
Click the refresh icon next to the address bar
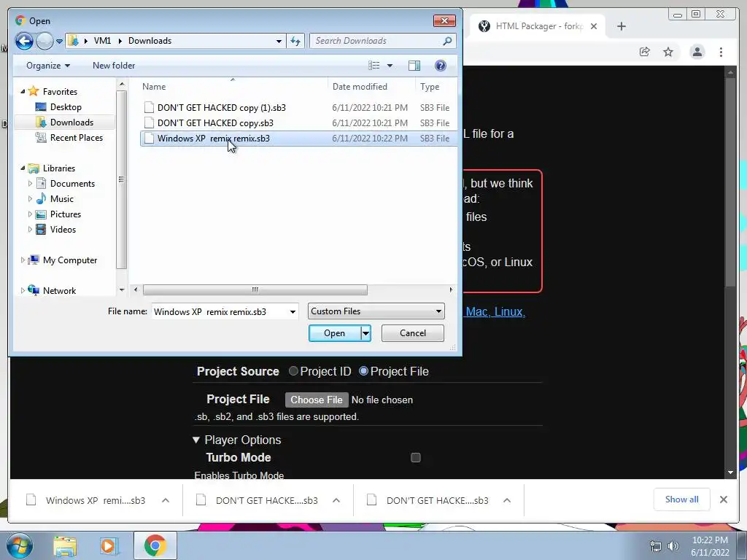(295, 41)
